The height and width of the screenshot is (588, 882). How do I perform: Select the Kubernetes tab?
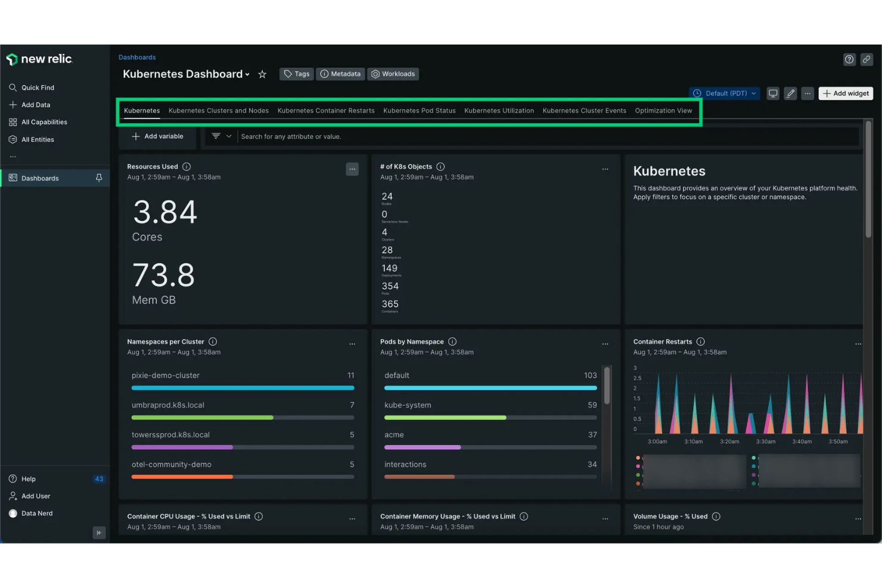coord(142,111)
